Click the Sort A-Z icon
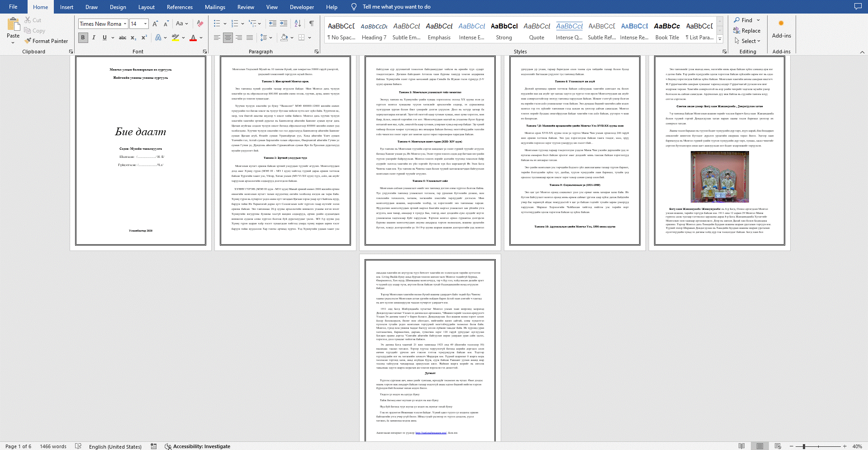The height and width of the screenshot is (450, 868). coord(298,24)
